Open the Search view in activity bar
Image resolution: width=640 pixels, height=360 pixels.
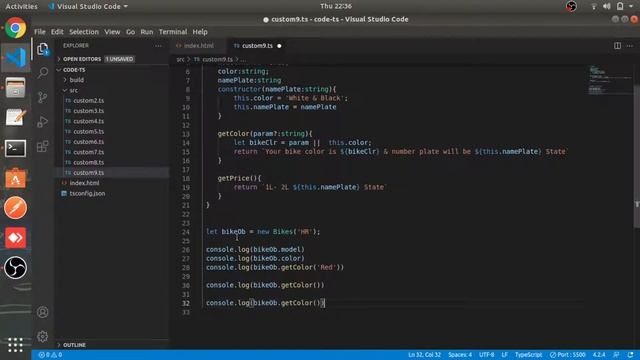tap(42, 73)
